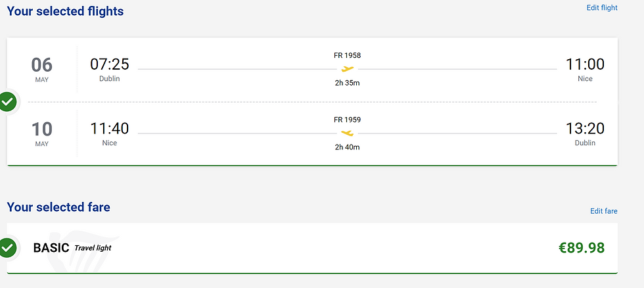Click the 11:00 Nice arrival time
This screenshot has width=644, height=288.
pyautogui.click(x=584, y=64)
